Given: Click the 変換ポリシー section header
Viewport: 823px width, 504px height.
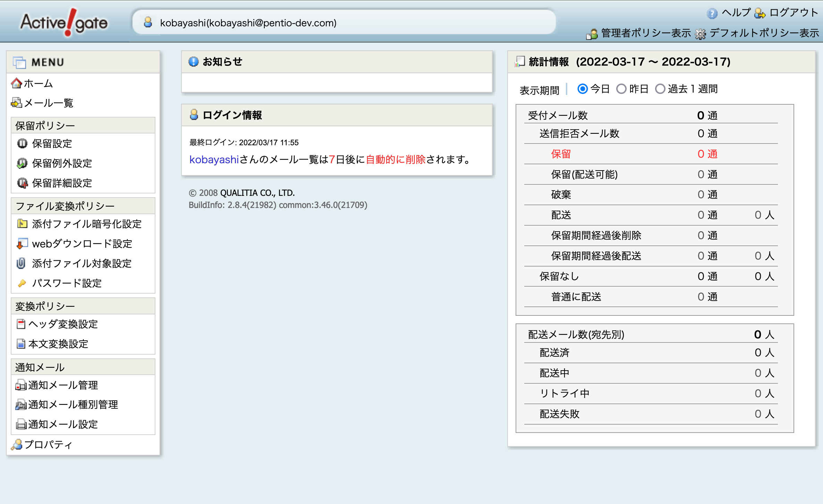Looking at the screenshot, I should (x=83, y=306).
